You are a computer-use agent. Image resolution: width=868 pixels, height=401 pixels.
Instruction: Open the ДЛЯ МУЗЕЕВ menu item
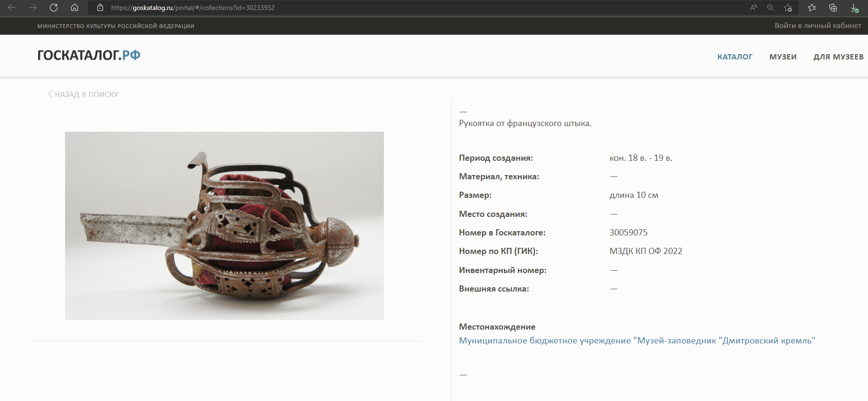tap(839, 57)
